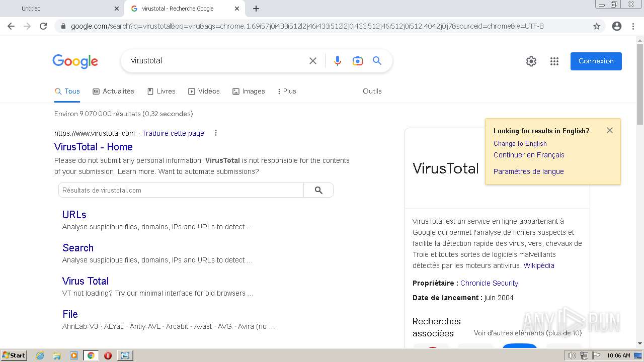This screenshot has width=644, height=362.
Task: Open Outils search tools
Action: point(372,91)
